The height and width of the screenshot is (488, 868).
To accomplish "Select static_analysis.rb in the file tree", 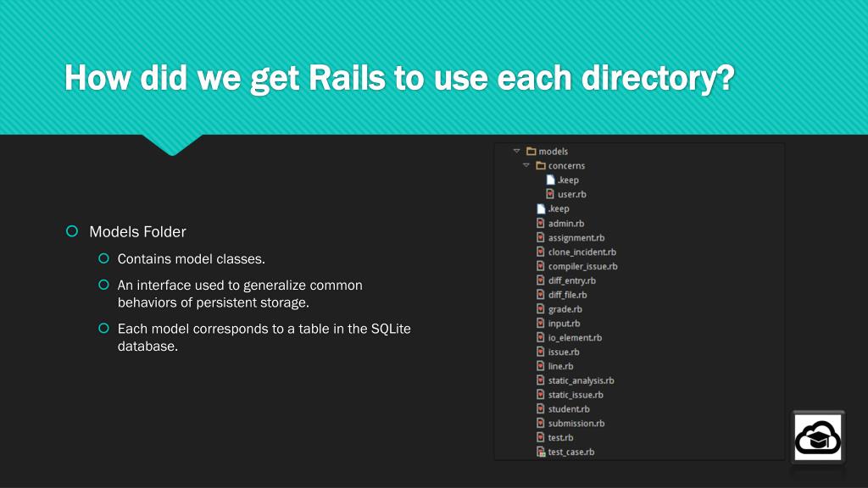I will (x=581, y=380).
